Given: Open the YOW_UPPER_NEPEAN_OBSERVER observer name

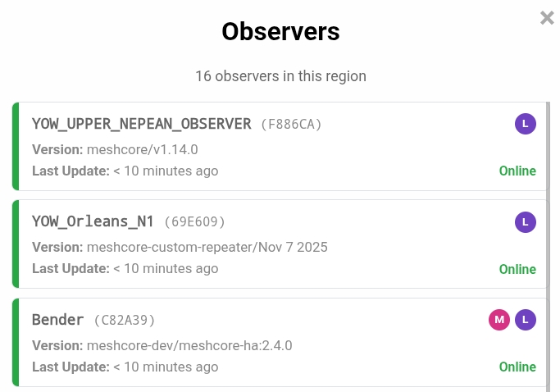Looking at the screenshot, I should tap(141, 124).
